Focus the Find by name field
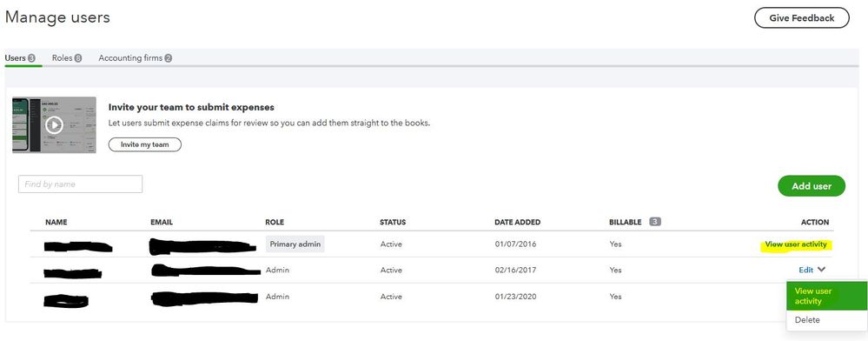This screenshot has height=341, width=868. coord(80,184)
